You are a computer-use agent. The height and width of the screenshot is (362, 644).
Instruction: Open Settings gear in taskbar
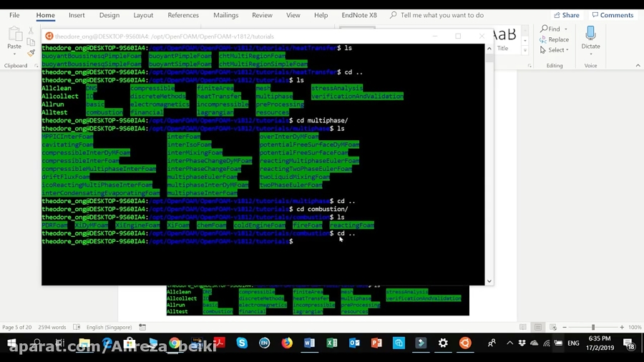(x=443, y=343)
